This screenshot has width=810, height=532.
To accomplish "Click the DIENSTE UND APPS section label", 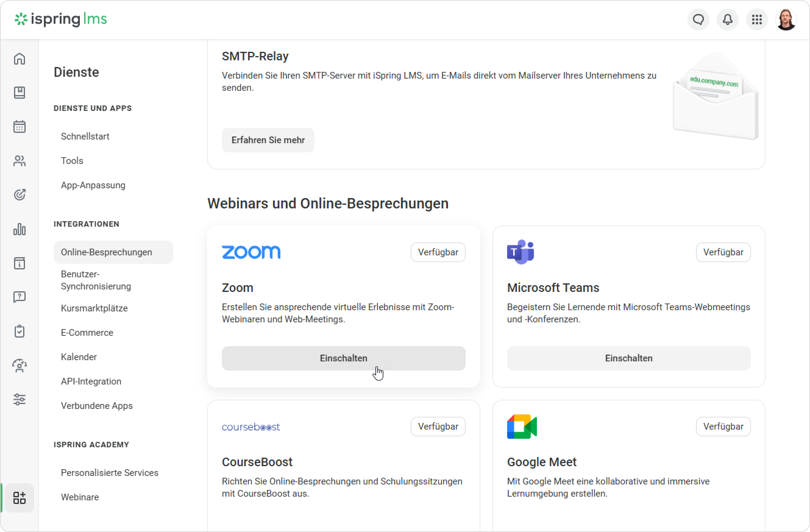I will [x=93, y=108].
